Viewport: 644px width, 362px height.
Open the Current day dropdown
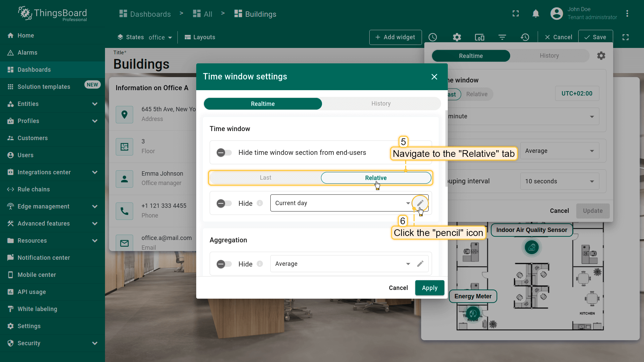[340, 203]
